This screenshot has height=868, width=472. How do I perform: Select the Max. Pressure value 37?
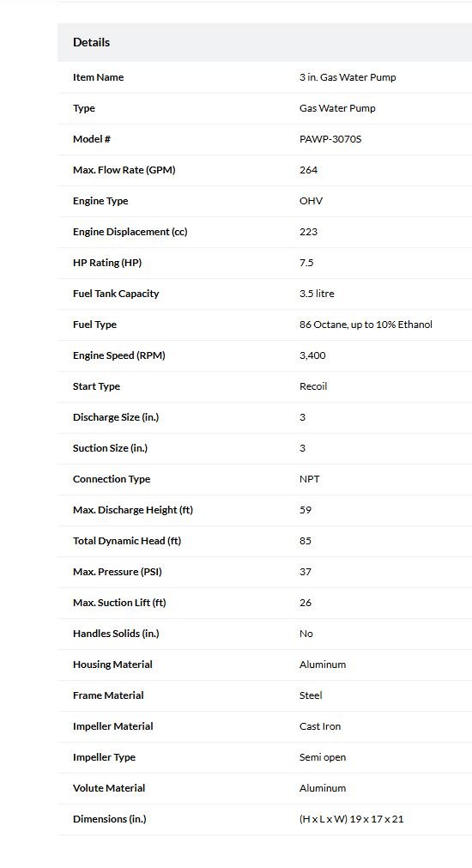[306, 572]
